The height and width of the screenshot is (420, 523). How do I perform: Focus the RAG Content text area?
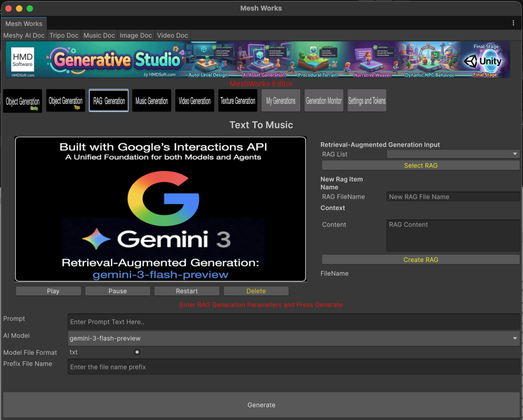[x=453, y=235]
